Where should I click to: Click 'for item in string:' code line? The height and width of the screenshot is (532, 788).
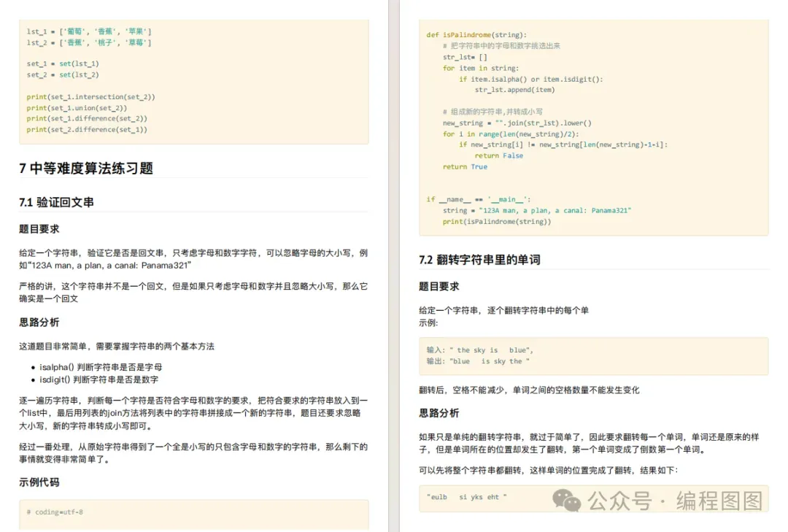(x=481, y=68)
